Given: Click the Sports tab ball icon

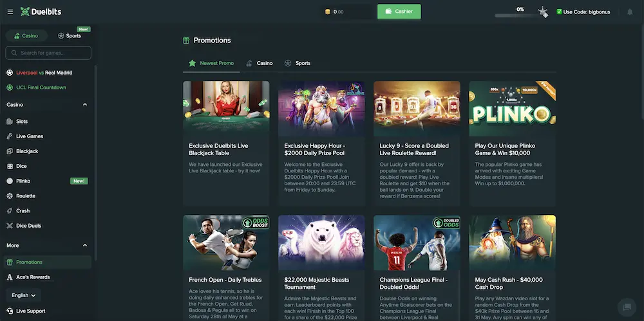Looking at the screenshot, I should click(x=288, y=63).
